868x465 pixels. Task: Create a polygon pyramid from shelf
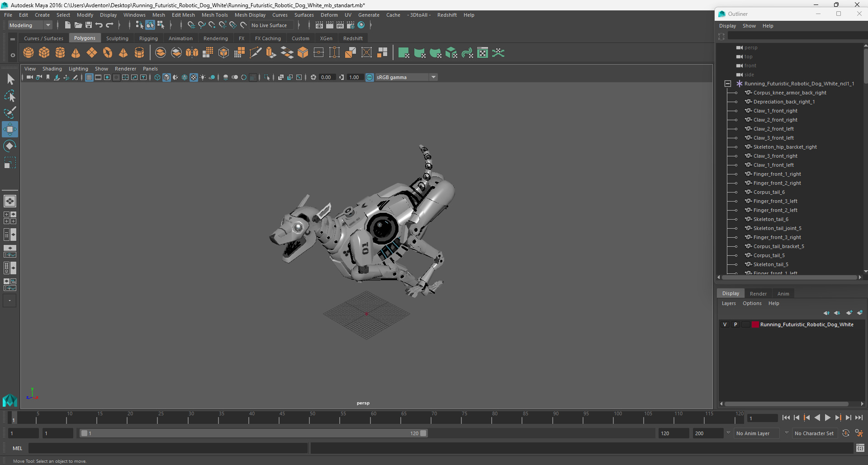click(123, 53)
